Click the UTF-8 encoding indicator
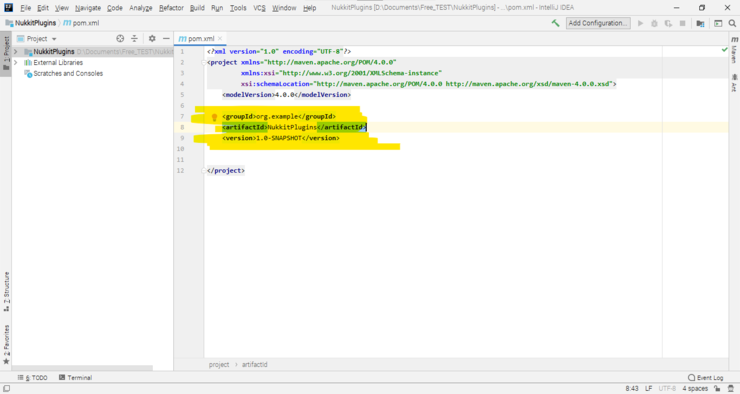 (667, 388)
